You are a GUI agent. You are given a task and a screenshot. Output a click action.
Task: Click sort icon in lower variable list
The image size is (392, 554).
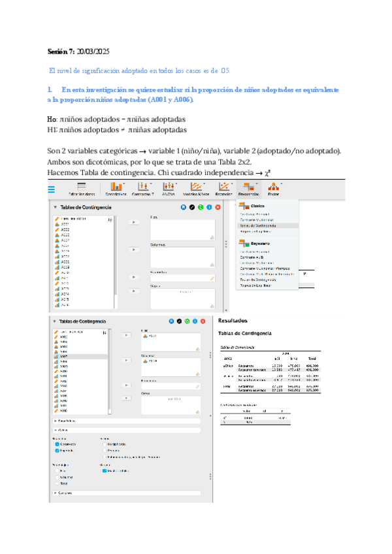[x=105, y=333]
